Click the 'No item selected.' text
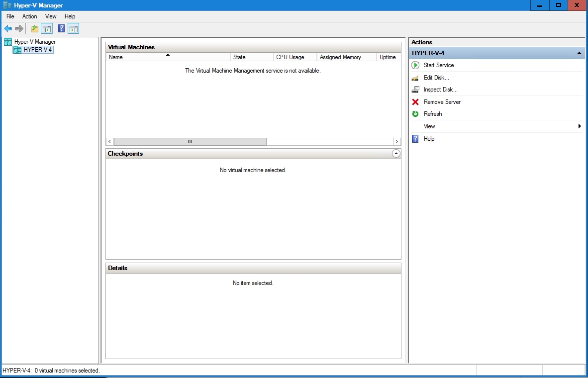Screen dimensions: 588x378 [x=253, y=283]
